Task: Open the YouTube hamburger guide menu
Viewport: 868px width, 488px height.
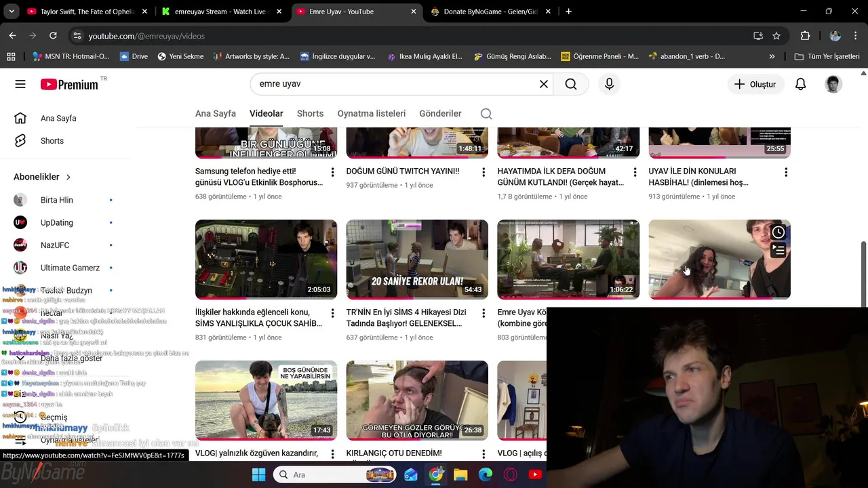Action: coord(20,84)
